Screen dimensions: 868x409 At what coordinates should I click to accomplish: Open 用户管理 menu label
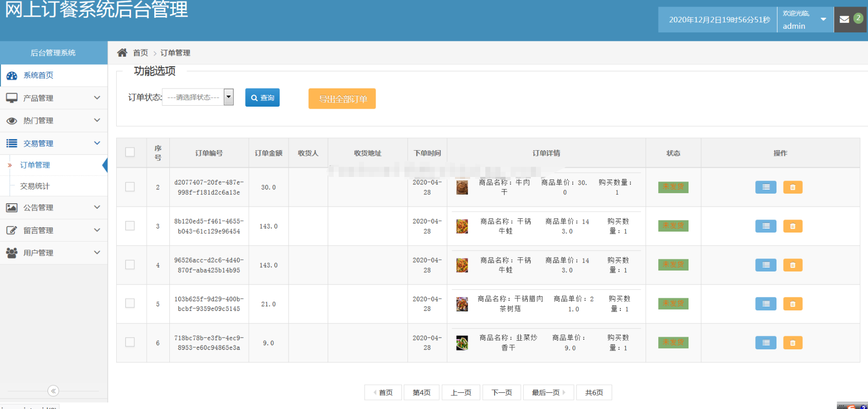tap(38, 253)
